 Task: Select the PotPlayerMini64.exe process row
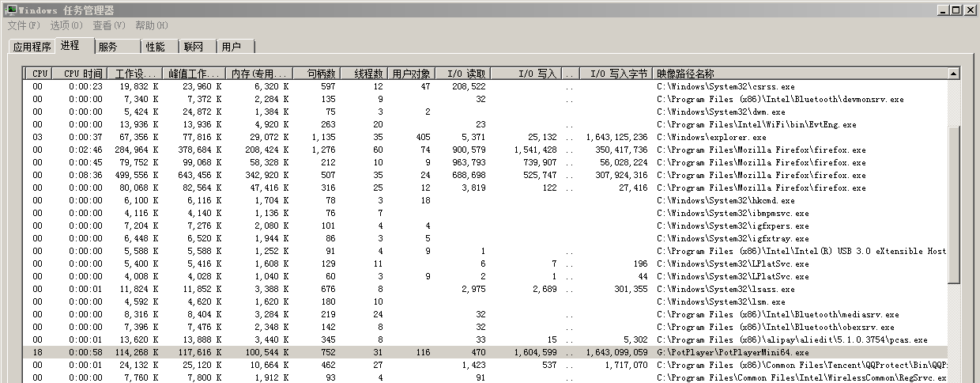487,352
